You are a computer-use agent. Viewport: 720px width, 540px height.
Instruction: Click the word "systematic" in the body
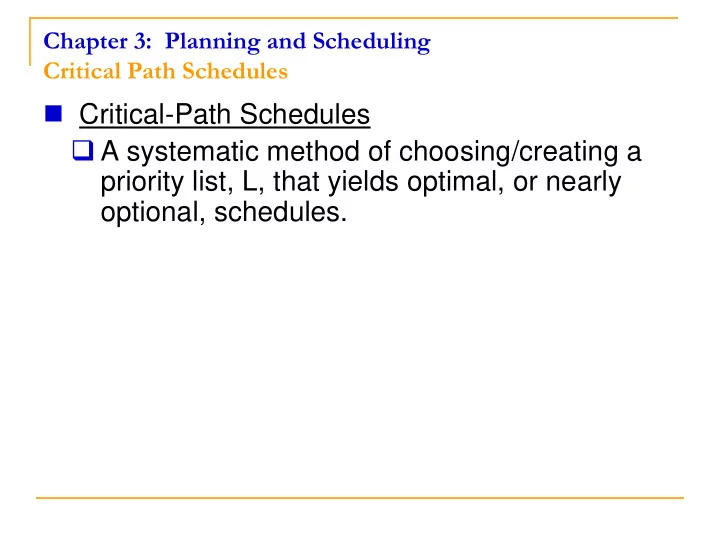[x=193, y=152]
